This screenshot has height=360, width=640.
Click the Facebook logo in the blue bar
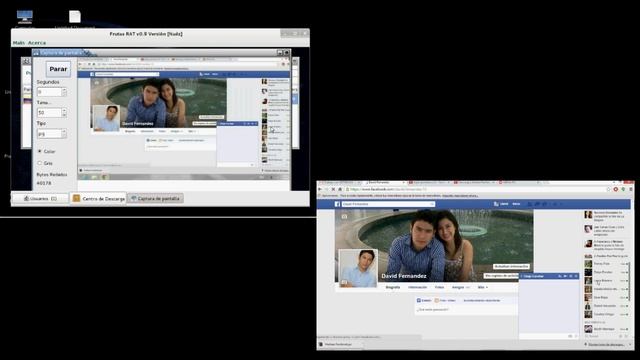(338, 204)
